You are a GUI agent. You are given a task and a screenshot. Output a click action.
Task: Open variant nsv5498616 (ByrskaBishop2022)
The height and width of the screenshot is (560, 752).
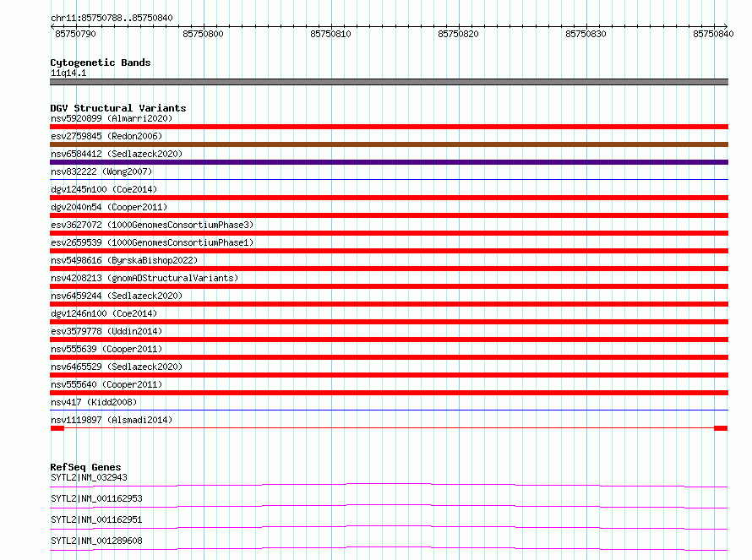click(124, 260)
